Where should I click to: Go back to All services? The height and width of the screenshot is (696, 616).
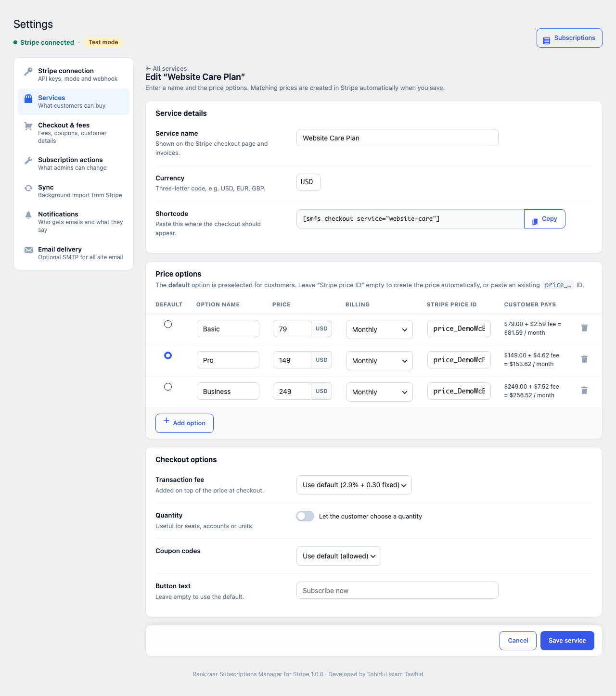pos(166,68)
